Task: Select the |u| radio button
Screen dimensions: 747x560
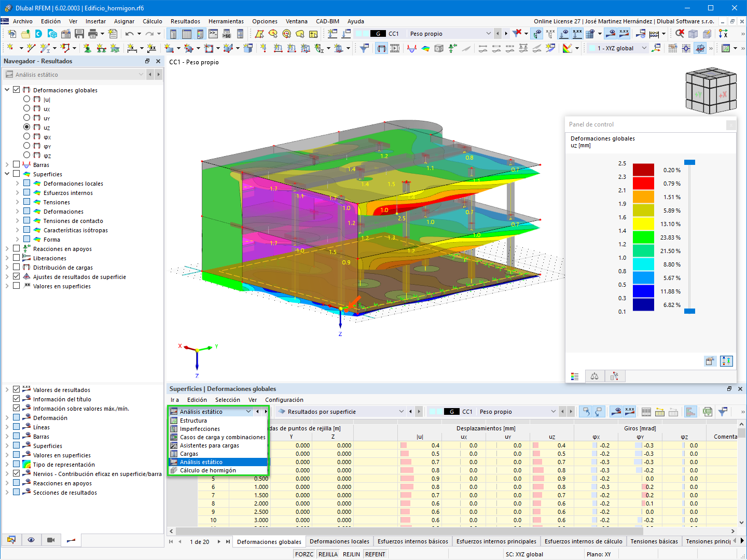Action: (27, 99)
